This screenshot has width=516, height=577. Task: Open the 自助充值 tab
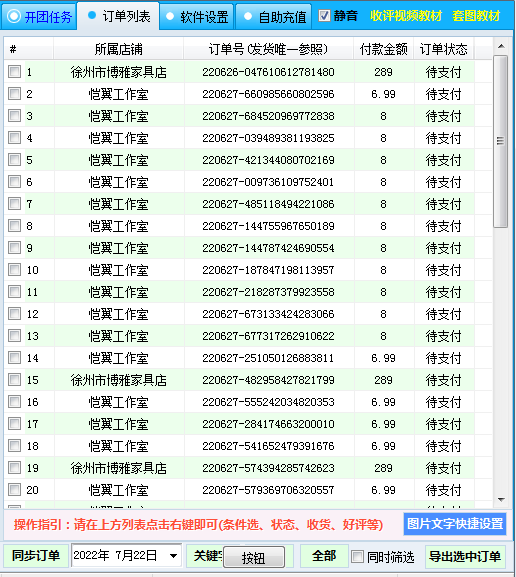pyautogui.click(x=274, y=17)
